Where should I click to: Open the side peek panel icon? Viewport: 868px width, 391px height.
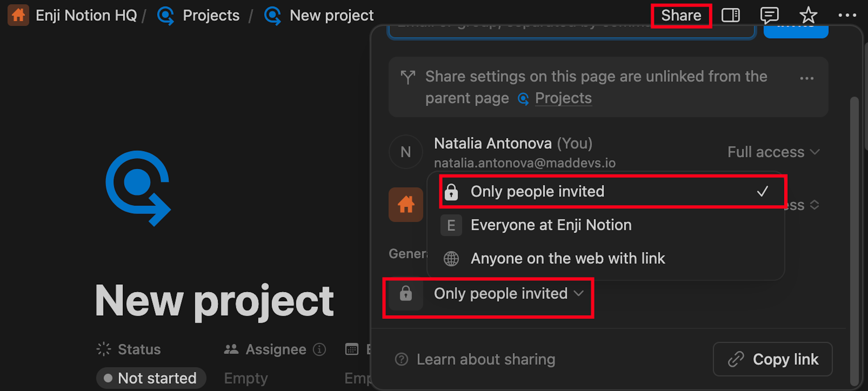tap(730, 15)
